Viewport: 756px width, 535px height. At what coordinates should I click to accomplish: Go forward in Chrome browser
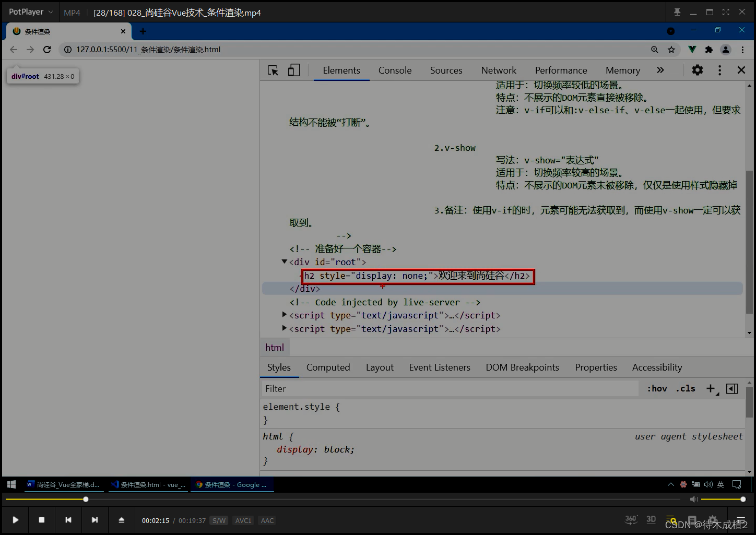30,50
